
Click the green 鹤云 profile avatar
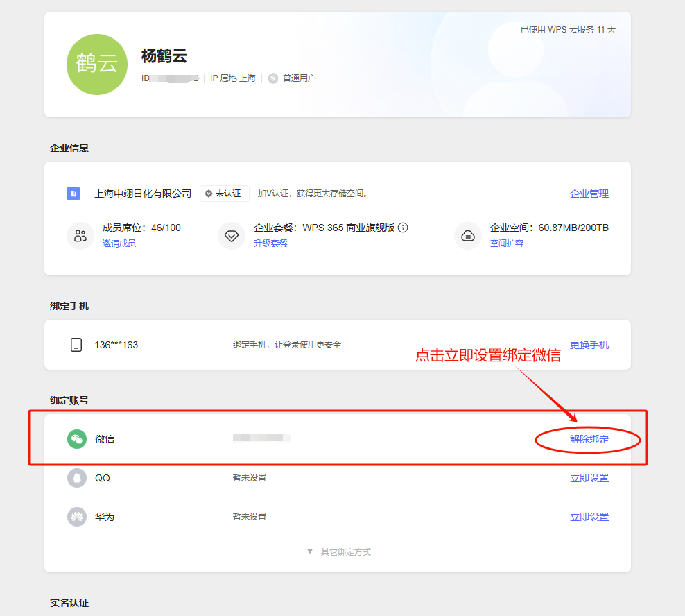pyautogui.click(x=97, y=65)
